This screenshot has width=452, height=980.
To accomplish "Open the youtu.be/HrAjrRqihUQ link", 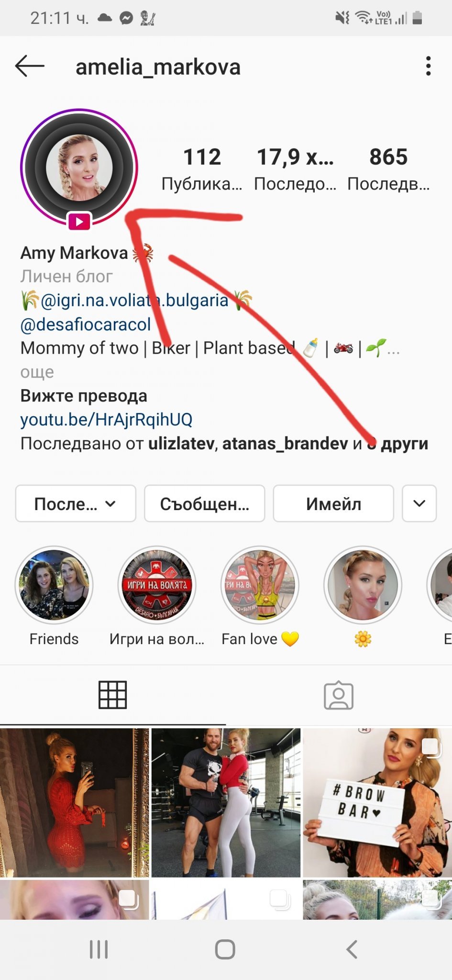I will pos(106,419).
